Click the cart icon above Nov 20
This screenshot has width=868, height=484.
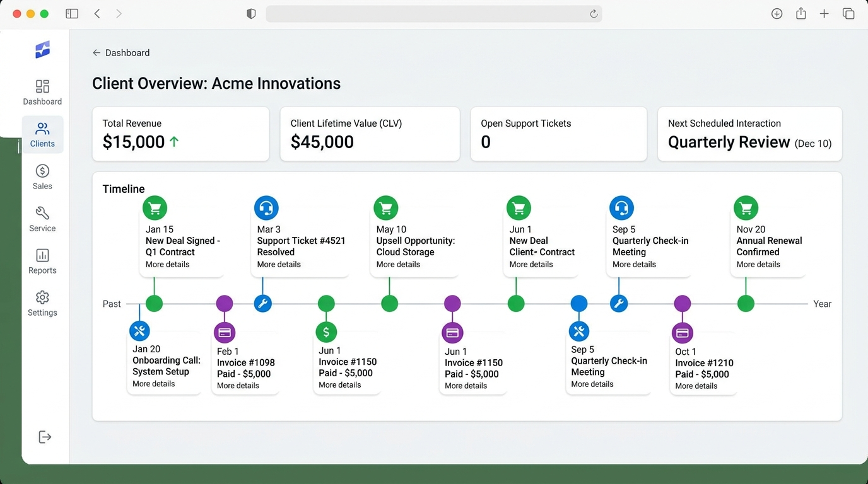pos(746,208)
